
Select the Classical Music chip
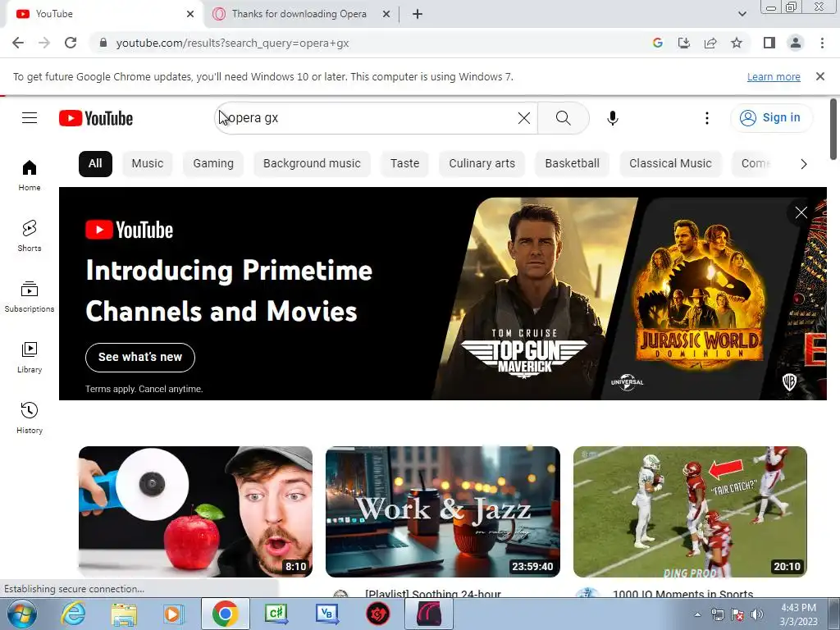[x=670, y=164]
